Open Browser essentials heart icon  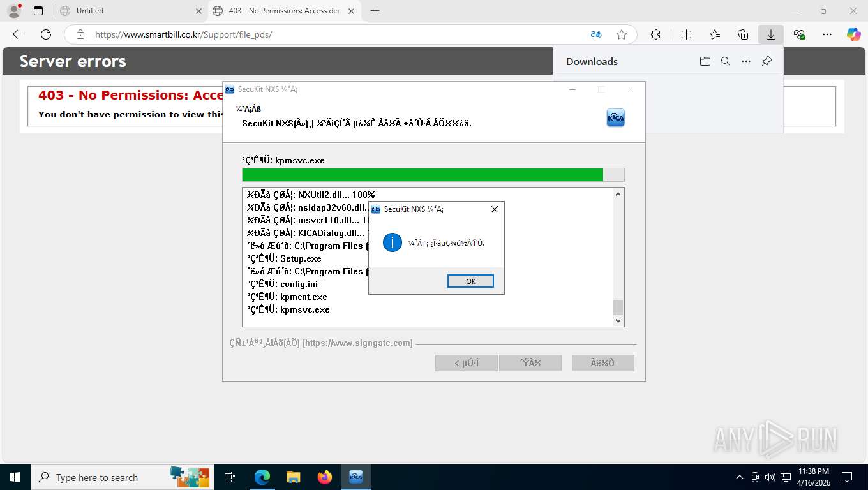click(x=799, y=34)
